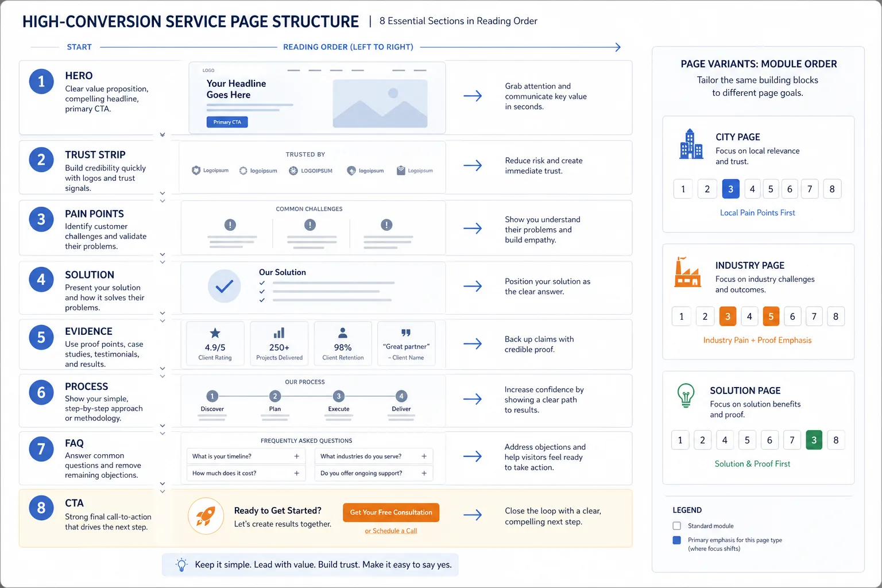Click the 'PAIN POINTS' section title
Image resolution: width=882 pixels, height=588 pixels.
pyautogui.click(x=94, y=214)
